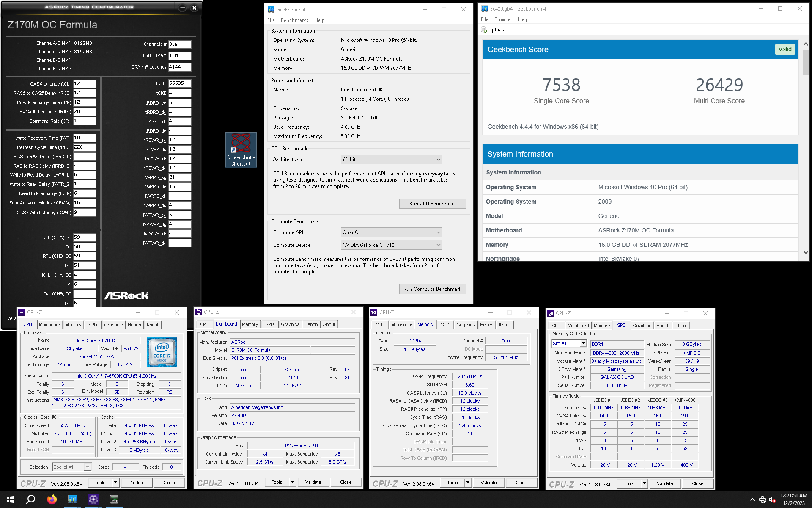Open File menu in Geekbench 4 window

(271, 20)
